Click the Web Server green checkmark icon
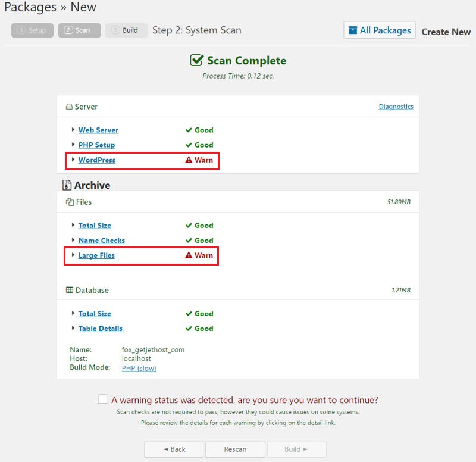The width and height of the screenshot is (476, 462). tap(189, 130)
